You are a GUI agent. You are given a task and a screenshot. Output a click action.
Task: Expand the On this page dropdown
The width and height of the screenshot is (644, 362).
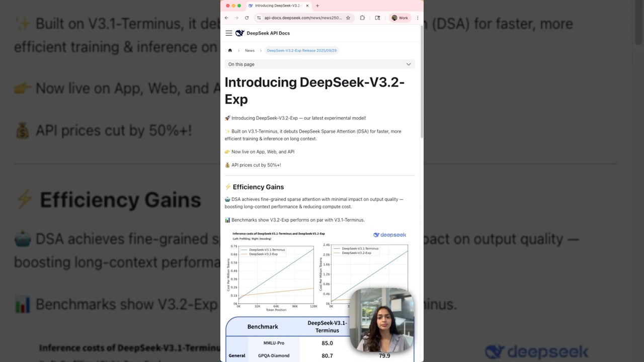click(x=319, y=64)
